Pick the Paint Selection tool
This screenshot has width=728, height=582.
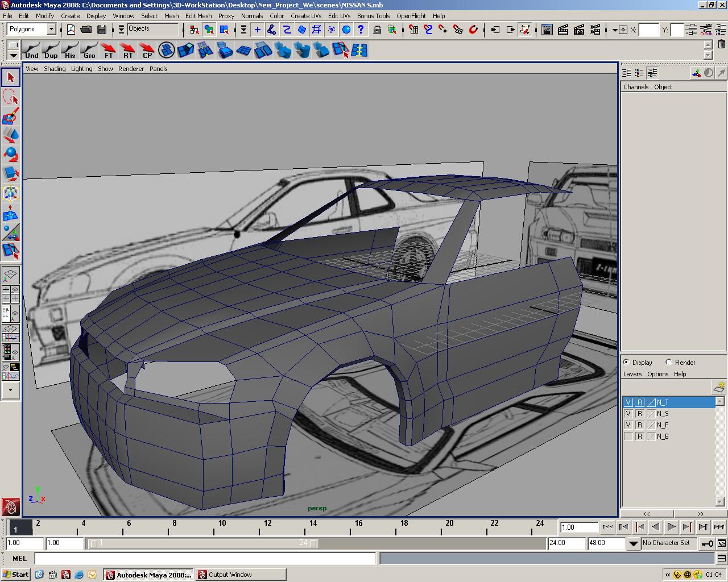coord(11,116)
